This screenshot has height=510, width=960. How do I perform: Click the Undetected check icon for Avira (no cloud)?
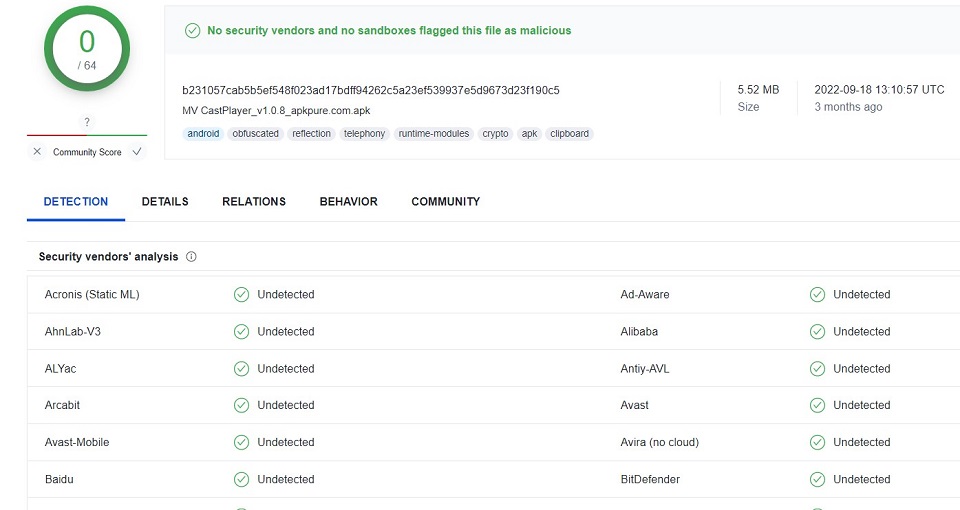pyautogui.click(x=817, y=442)
